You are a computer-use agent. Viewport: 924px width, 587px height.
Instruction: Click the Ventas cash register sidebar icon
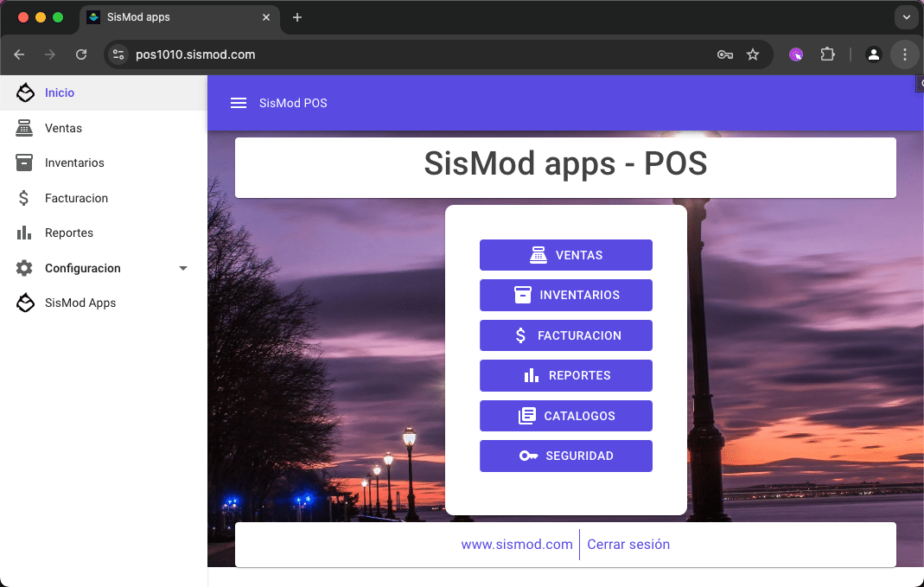point(24,128)
